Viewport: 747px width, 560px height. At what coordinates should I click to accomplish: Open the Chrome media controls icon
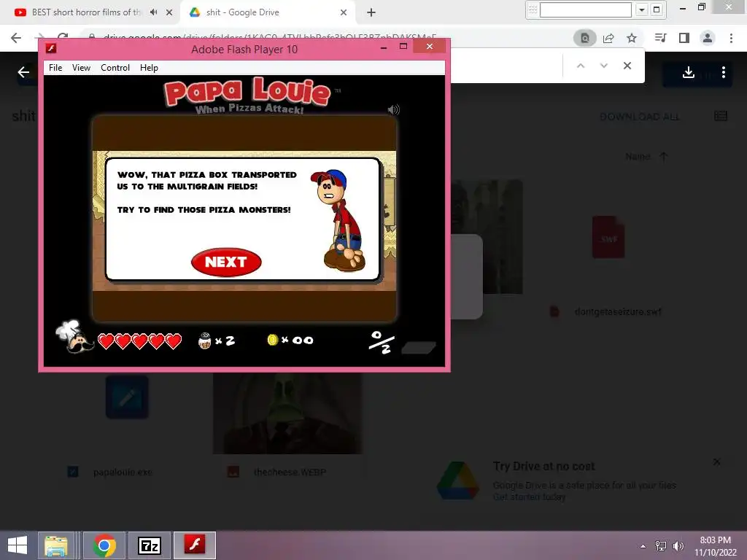pyautogui.click(x=660, y=38)
